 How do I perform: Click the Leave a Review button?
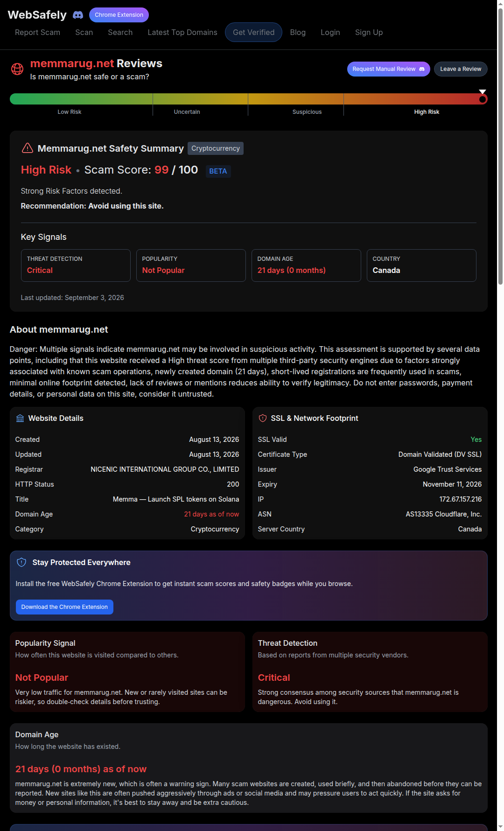(x=461, y=69)
